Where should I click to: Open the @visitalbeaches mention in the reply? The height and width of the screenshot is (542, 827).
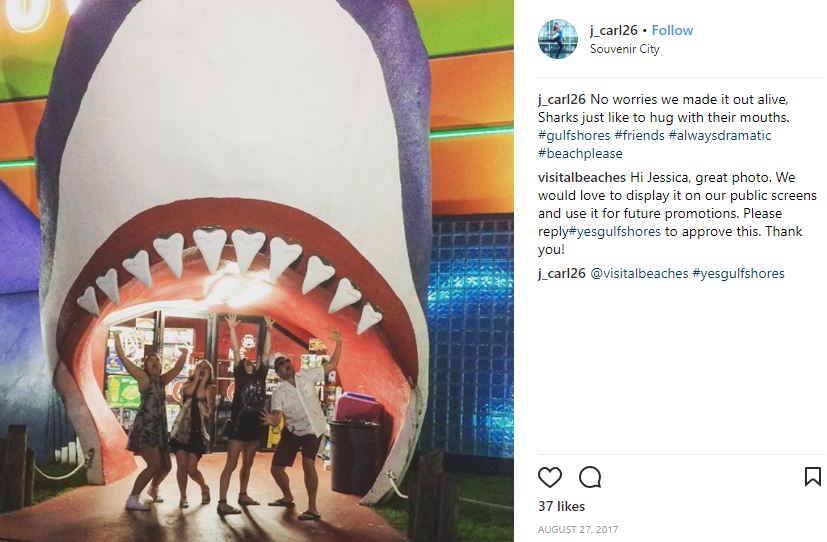pyautogui.click(x=639, y=273)
